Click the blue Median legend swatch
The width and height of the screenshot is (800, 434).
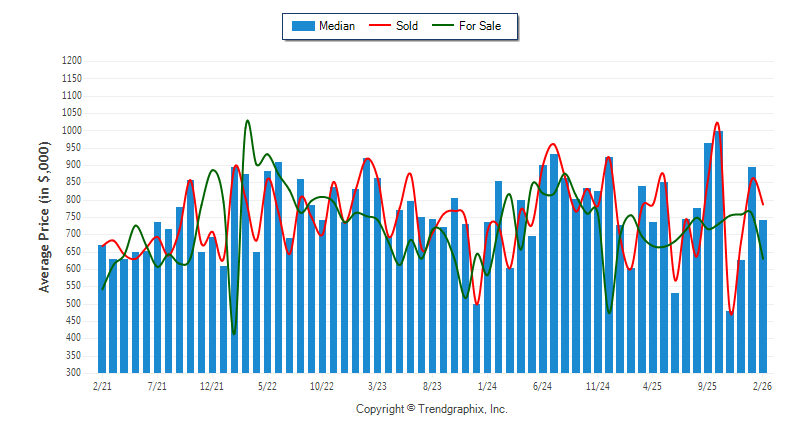coord(301,26)
